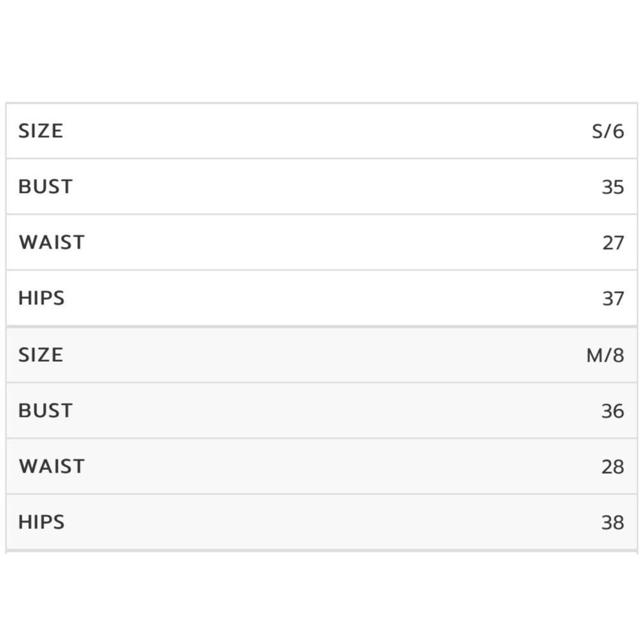Click the hips value 37
This screenshot has width=644, height=644.
pyautogui.click(x=613, y=299)
